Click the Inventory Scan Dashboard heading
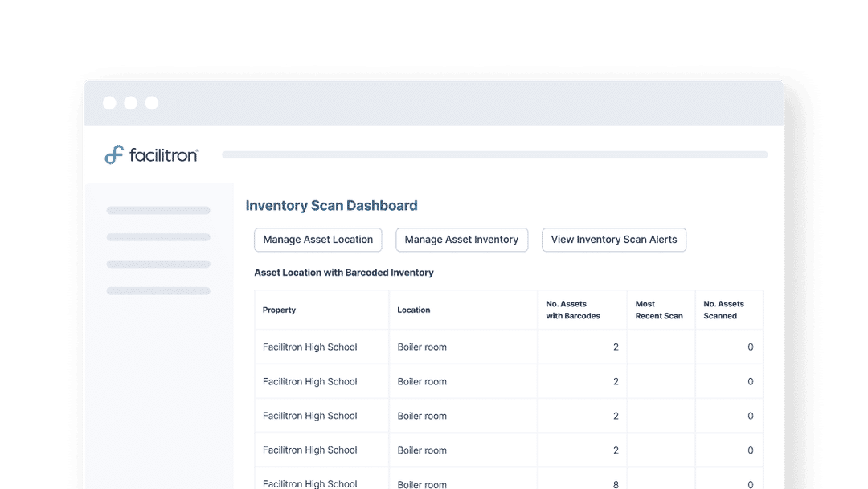The width and height of the screenshot is (868, 489). coord(332,205)
